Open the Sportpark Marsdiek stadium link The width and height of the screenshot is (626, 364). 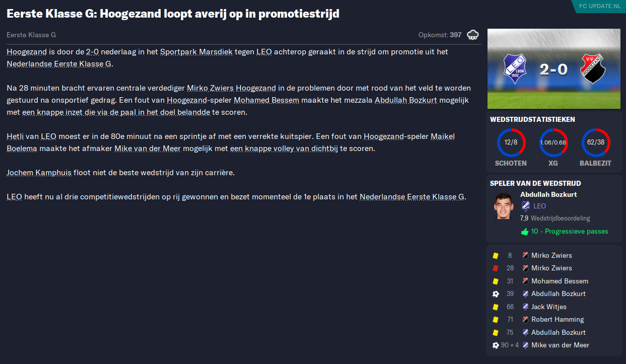pyautogui.click(x=196, y=52)
